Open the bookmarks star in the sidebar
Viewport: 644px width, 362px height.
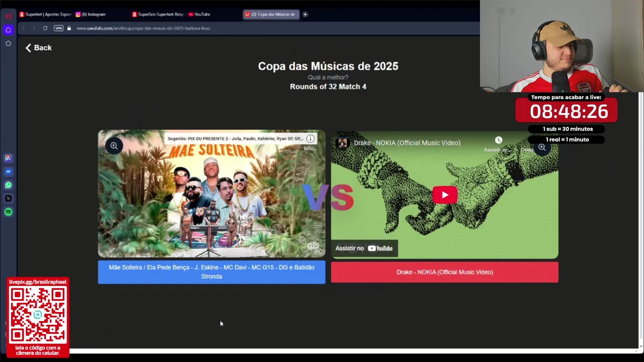8,43
